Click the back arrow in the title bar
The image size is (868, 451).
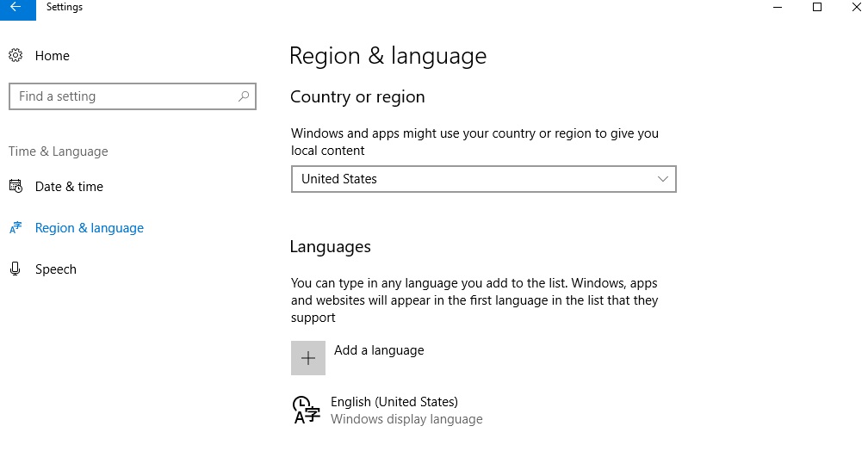coord(15,7)
